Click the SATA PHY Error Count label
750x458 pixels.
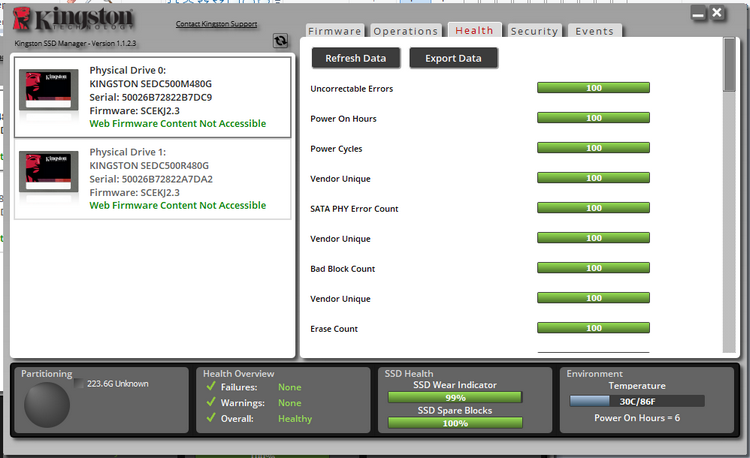(354, 208)
